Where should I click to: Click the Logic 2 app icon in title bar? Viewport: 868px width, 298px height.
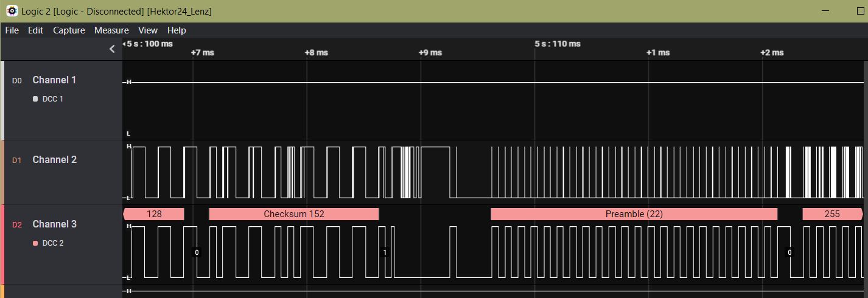12,11
